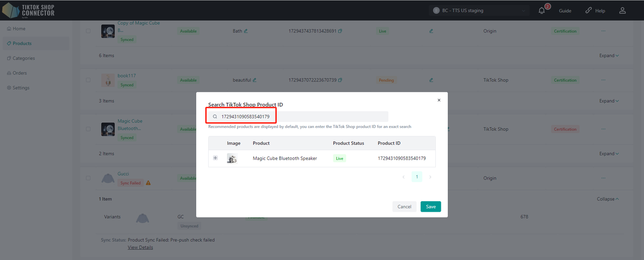This screenshot has width=644, height=260.
Task: Expand Magic Cube Bluetooth Speaker result row
Action: 215,158
